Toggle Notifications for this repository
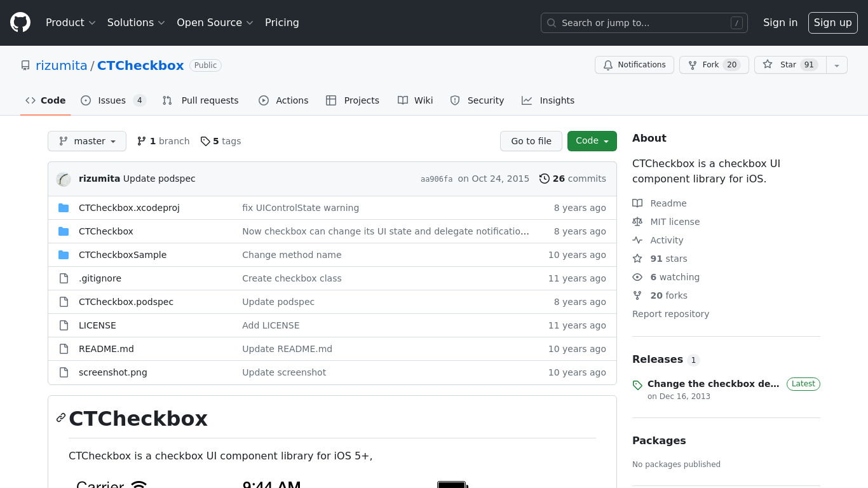The width and height of the screenshot is (868, 488). [x=634, y=65]
